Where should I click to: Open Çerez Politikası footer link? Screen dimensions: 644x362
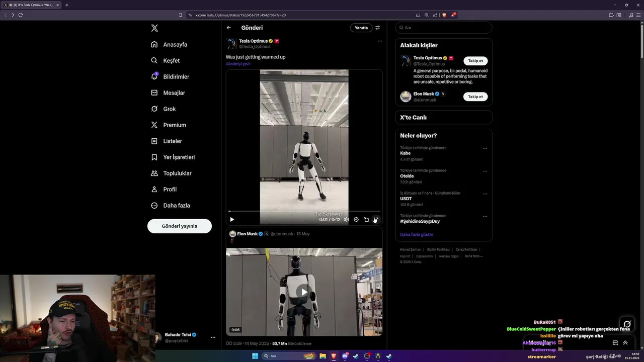pyautogui.click(x=466, y=249)
